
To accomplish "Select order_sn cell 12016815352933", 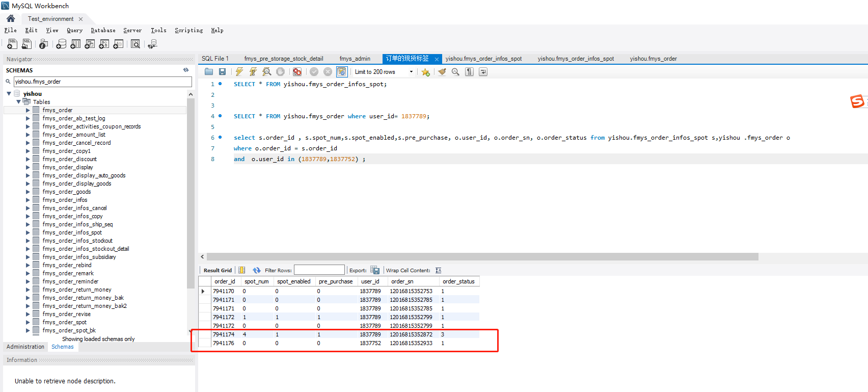I will (x=411, y=343).
